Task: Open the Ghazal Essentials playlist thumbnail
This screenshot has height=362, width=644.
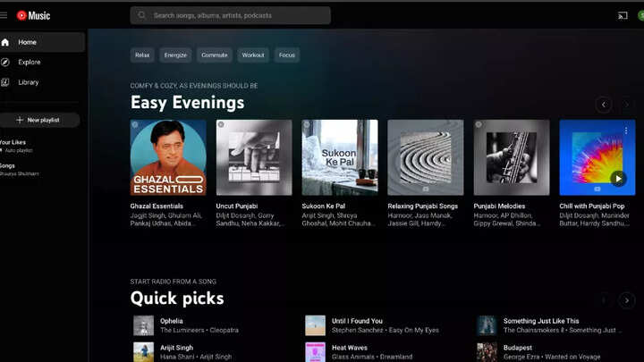Action: 168,157
